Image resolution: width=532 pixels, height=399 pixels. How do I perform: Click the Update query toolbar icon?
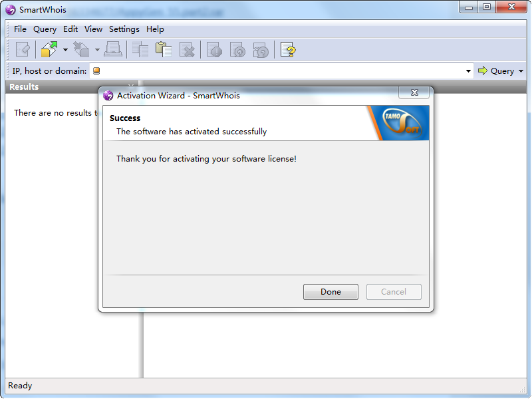tap(237, 50)
